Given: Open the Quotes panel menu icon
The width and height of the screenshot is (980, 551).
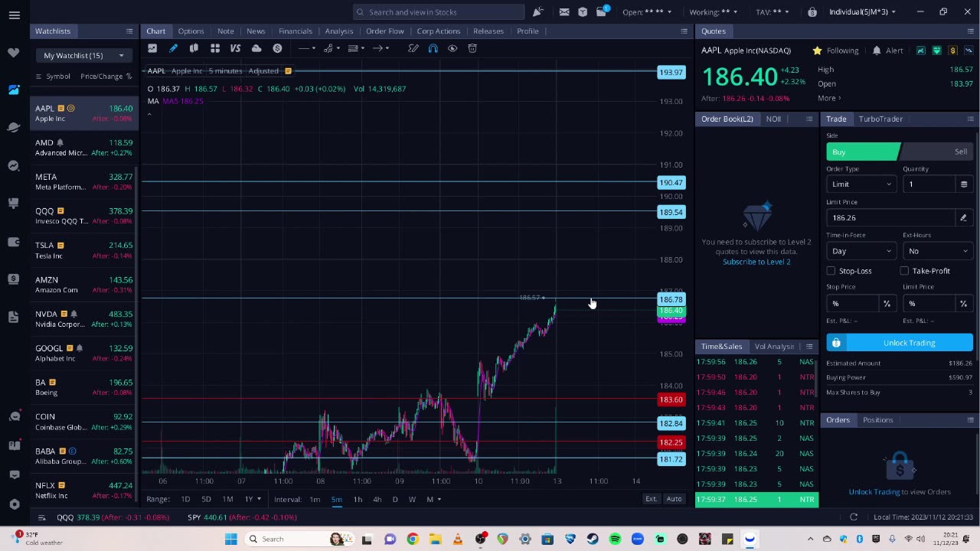Looking at the screenshot, I should pos(970,31).
